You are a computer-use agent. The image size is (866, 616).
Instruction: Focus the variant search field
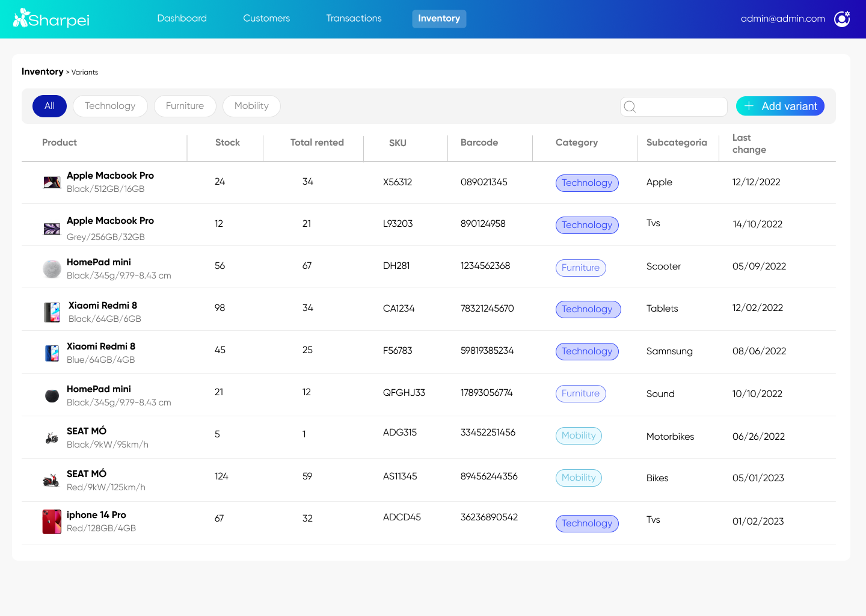tap(674, 106)
